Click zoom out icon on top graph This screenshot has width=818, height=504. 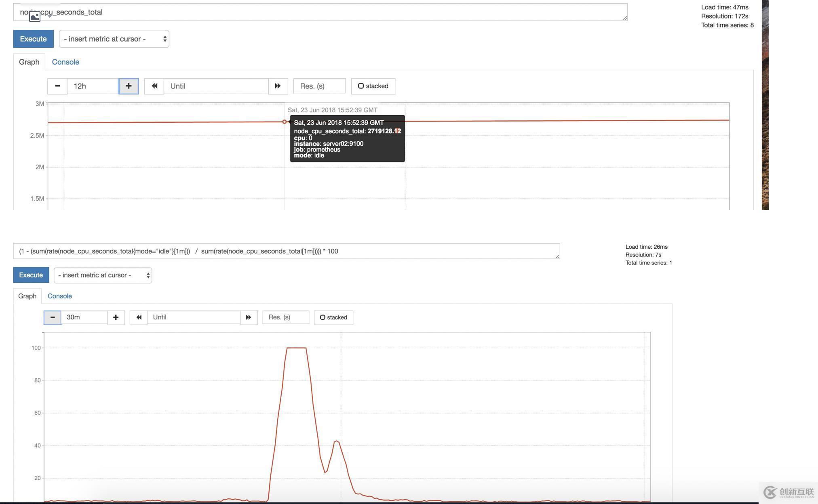point(57,86)
